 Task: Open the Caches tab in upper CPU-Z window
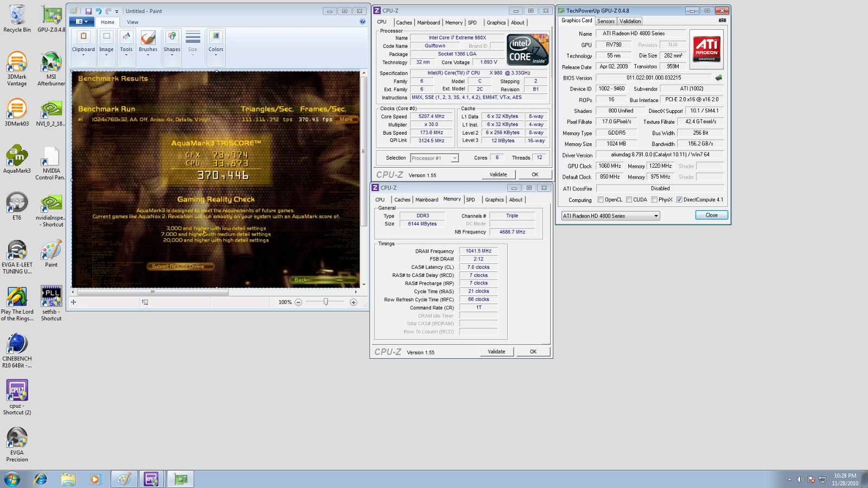point(404,22)
